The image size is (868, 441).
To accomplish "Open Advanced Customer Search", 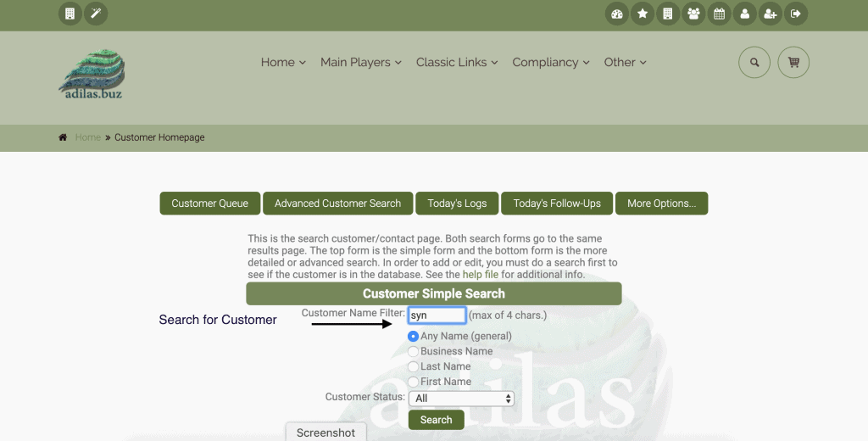I will click(337, 204).
